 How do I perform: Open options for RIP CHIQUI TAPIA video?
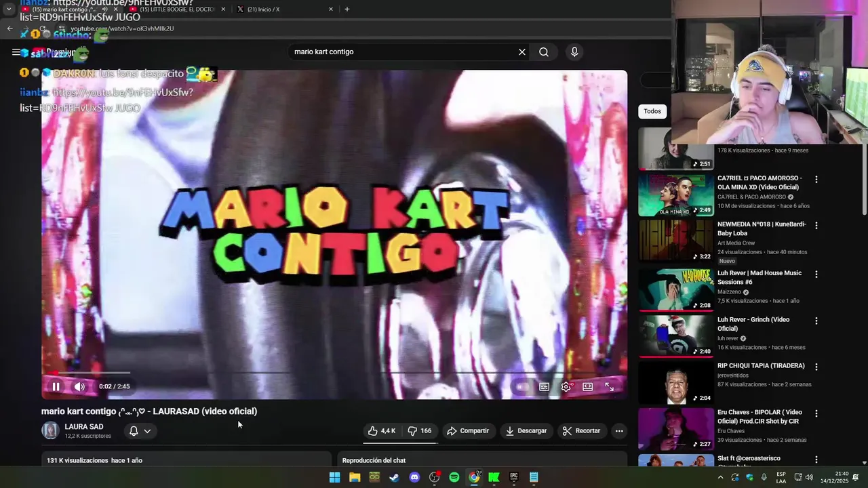816,367
